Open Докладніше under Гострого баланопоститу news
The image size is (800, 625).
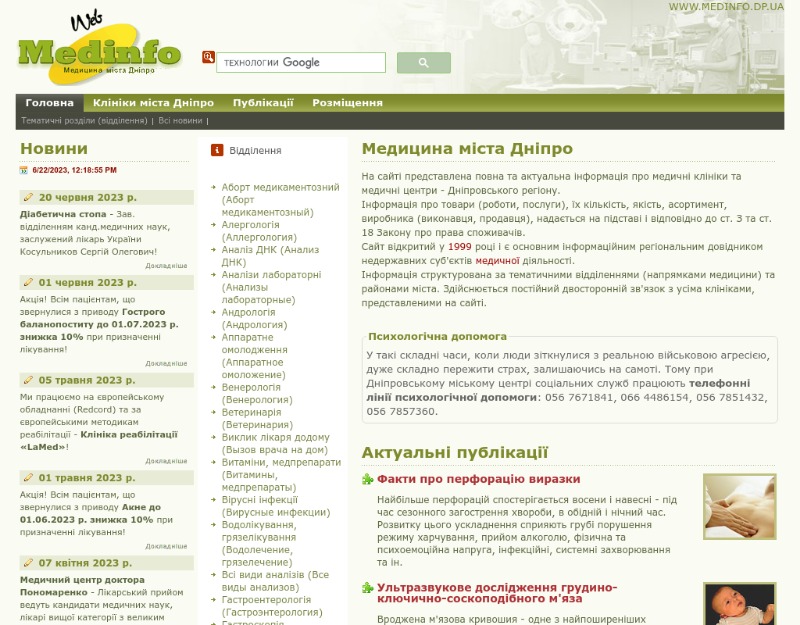point(166,363)
